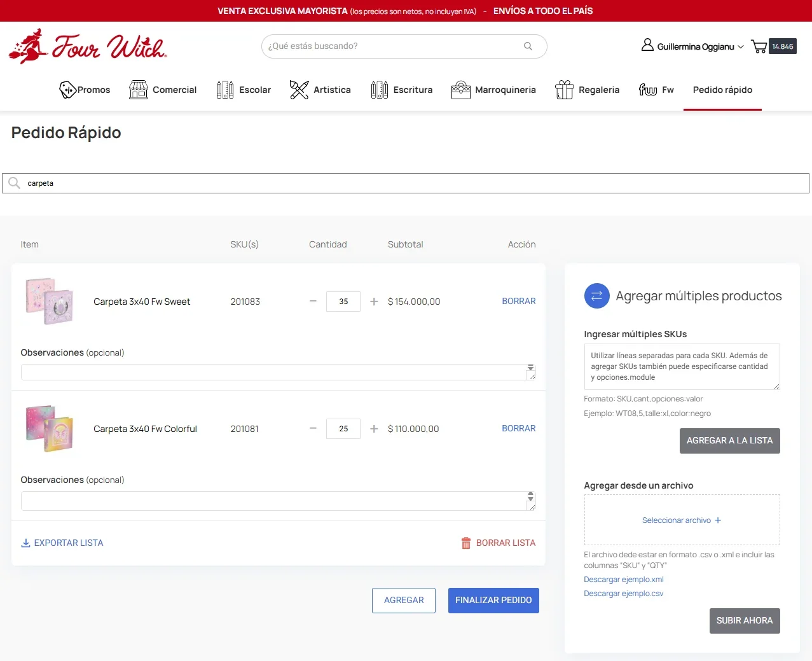Click Carpeta 3x40 Fw Colorful thumbnail

click(x=50, y=428)
